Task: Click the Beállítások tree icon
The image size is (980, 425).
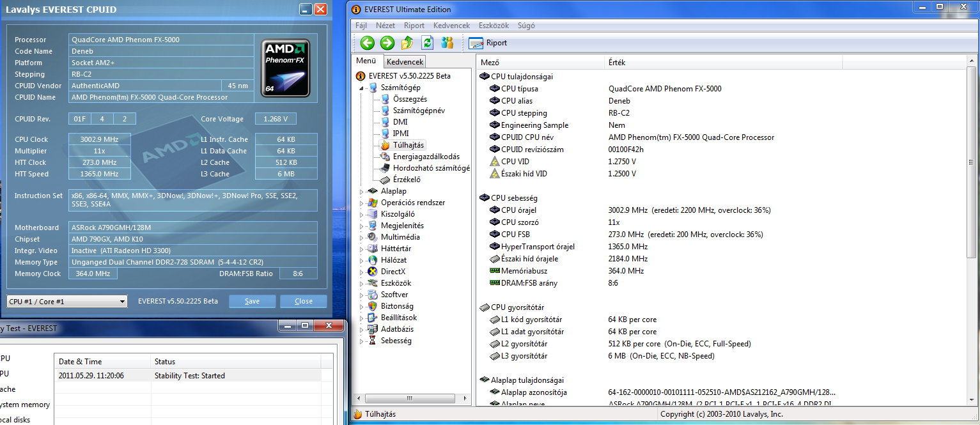Action: 373,318
